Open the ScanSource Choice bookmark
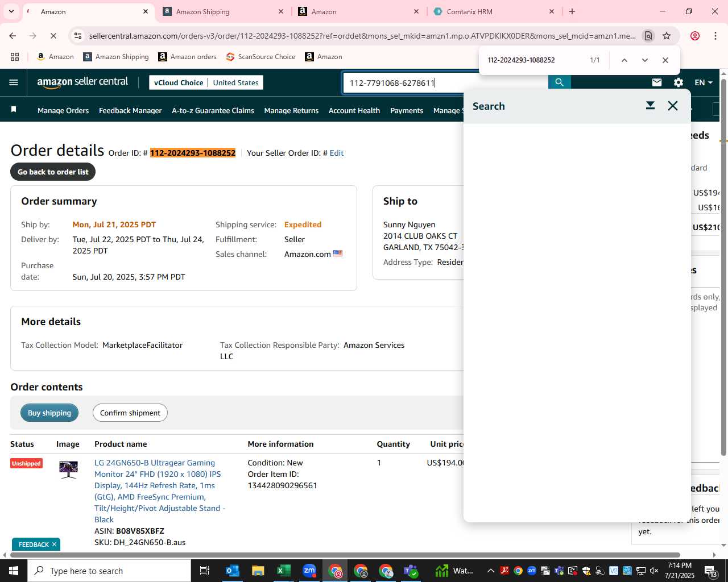Image resolution: width=728 pixels, height=582 pixels. 260,57
